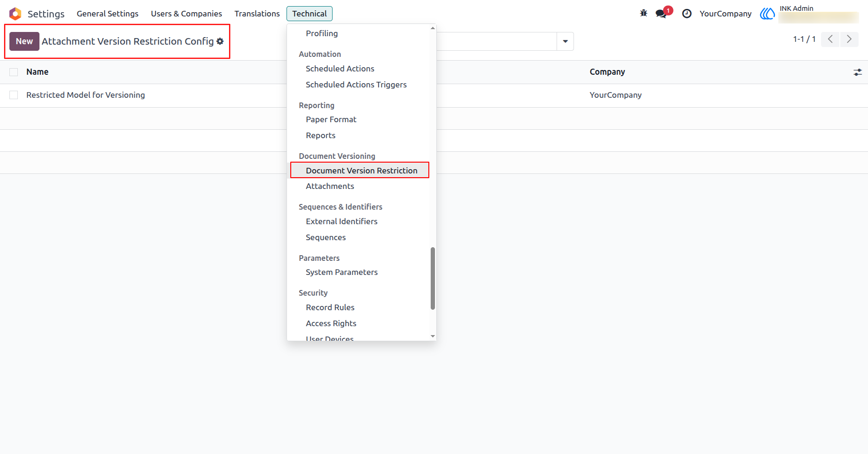Open the Sequences menu entry
This screenshot has height=454, width=868.
click(325, 237)
